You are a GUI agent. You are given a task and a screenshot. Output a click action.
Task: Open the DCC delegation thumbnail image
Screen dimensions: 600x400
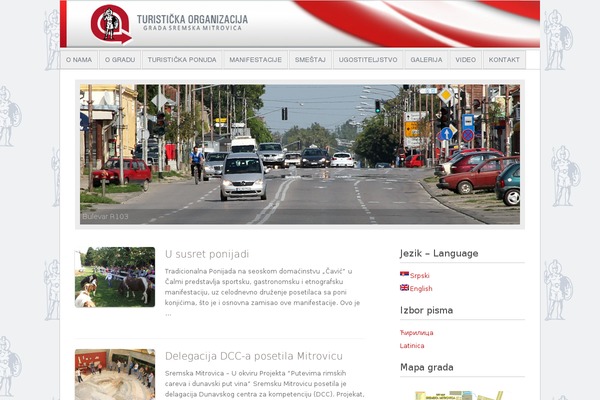[115, 374]
